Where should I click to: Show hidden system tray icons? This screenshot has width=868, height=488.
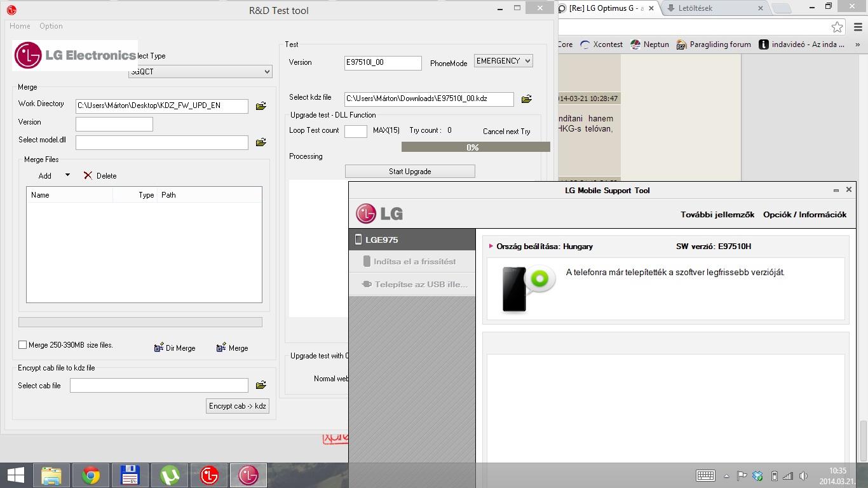tap(726, 476)
